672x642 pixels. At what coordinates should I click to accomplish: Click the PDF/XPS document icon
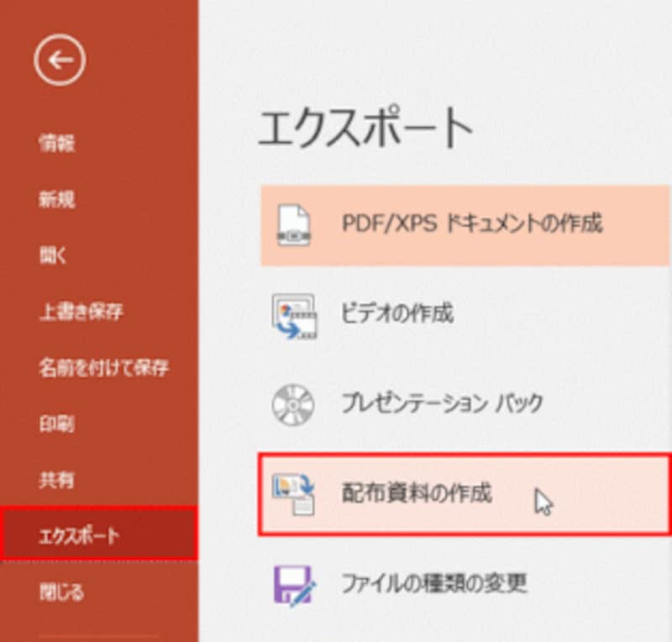(293, 225)
